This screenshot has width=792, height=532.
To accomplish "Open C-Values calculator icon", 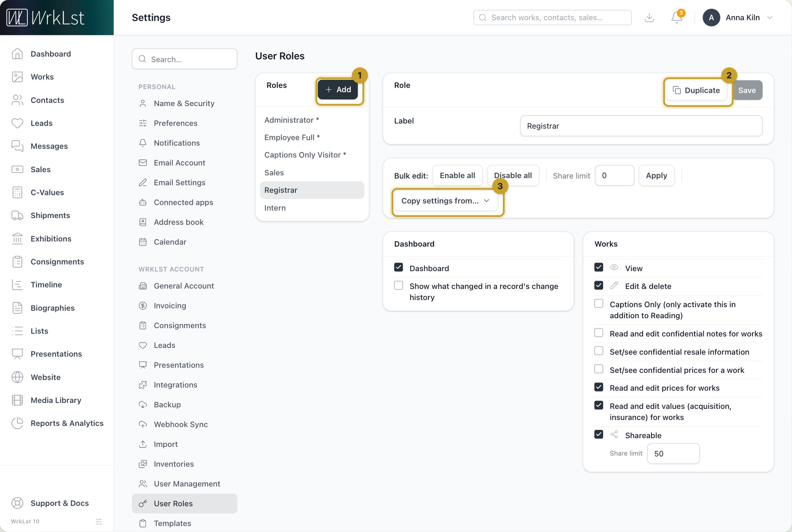I will click(x=17, y=192).
